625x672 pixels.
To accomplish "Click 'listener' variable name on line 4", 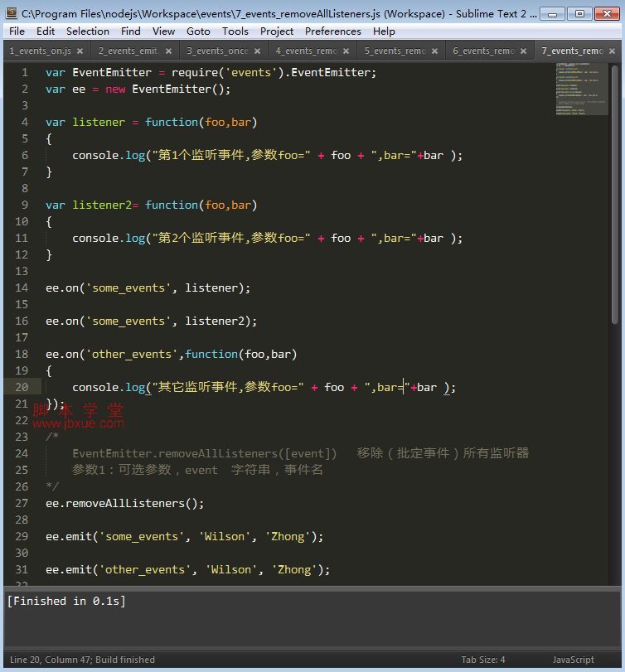I will pyautogui.click(x=99, y=122).
